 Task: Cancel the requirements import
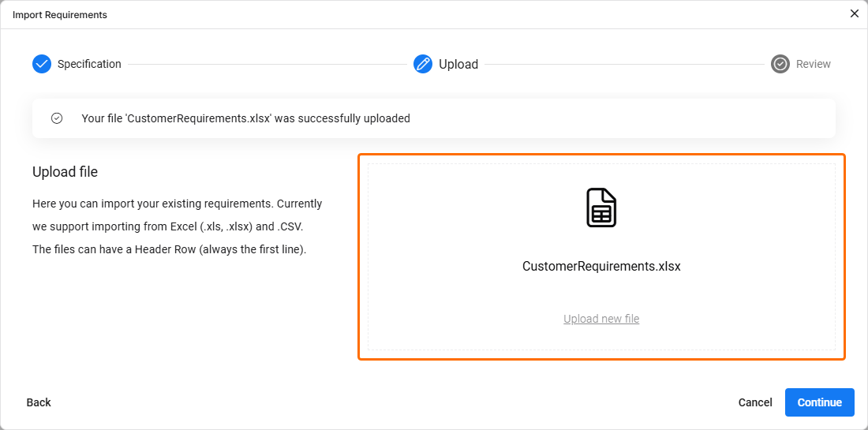[x=755, y=402]
